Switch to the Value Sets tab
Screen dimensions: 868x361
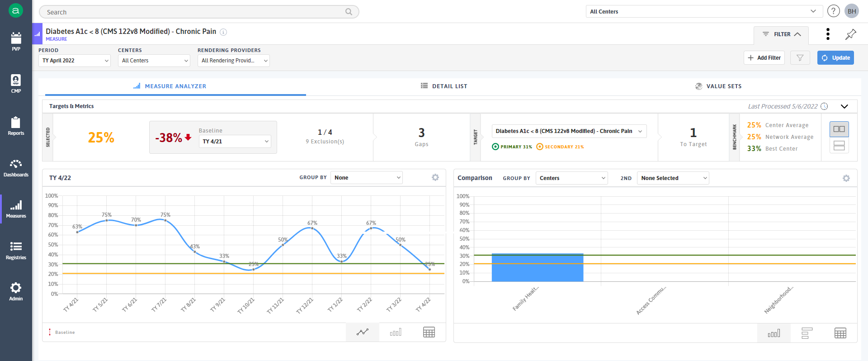(x=718, y=86)
